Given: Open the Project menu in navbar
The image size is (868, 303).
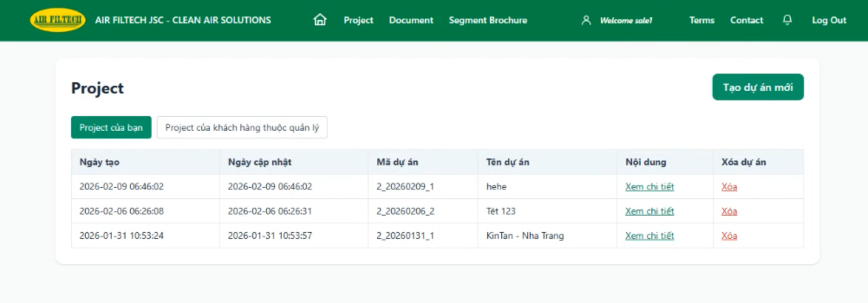Looking at the screenshot, I should (x=358, y=20).
